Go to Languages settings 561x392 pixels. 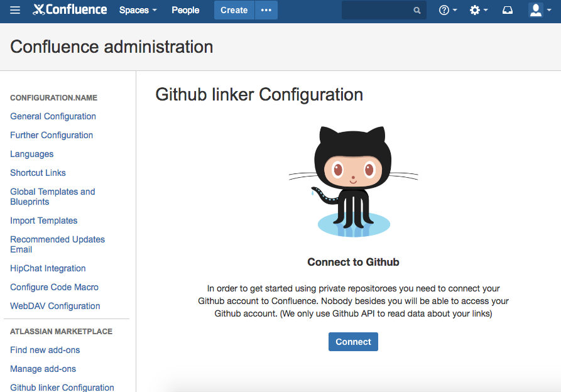[x=32, y=154]
